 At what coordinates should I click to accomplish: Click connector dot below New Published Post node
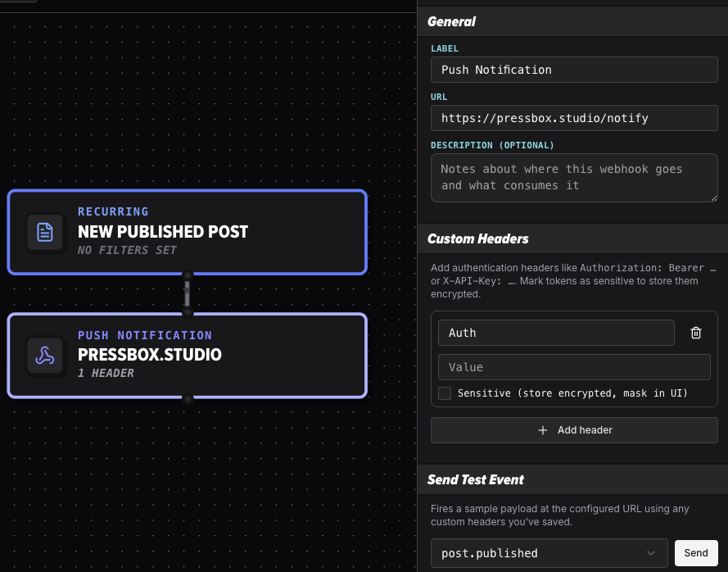[x=187, y=275]
